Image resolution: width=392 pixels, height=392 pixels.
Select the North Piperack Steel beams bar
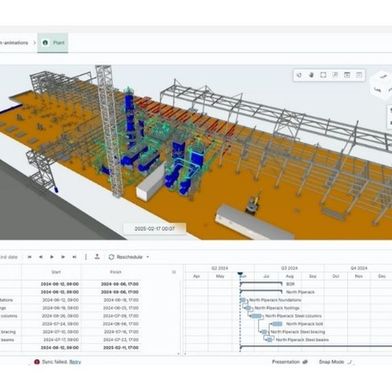270,340
